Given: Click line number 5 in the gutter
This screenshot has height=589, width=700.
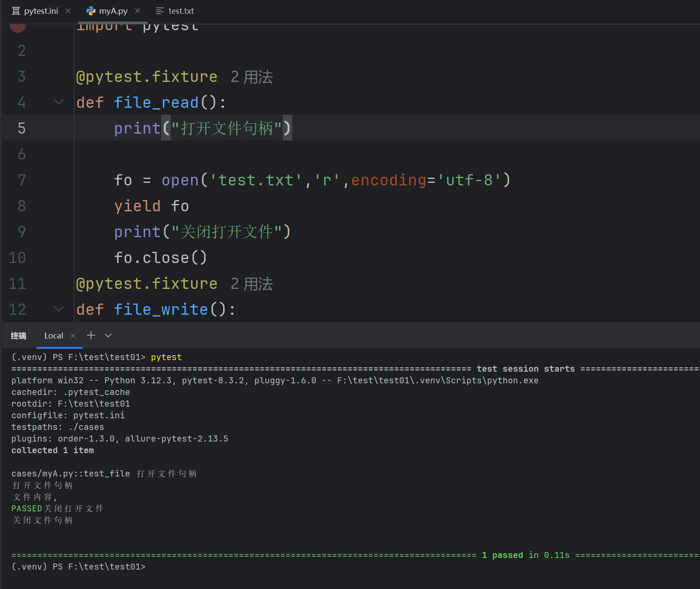Looking at the screenshot, I should pos(22,128).
